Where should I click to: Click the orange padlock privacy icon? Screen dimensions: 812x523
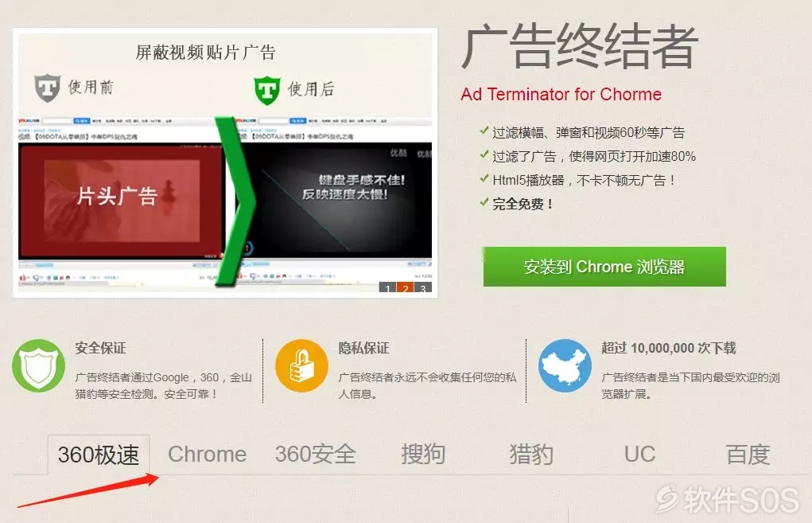(301, 366)
